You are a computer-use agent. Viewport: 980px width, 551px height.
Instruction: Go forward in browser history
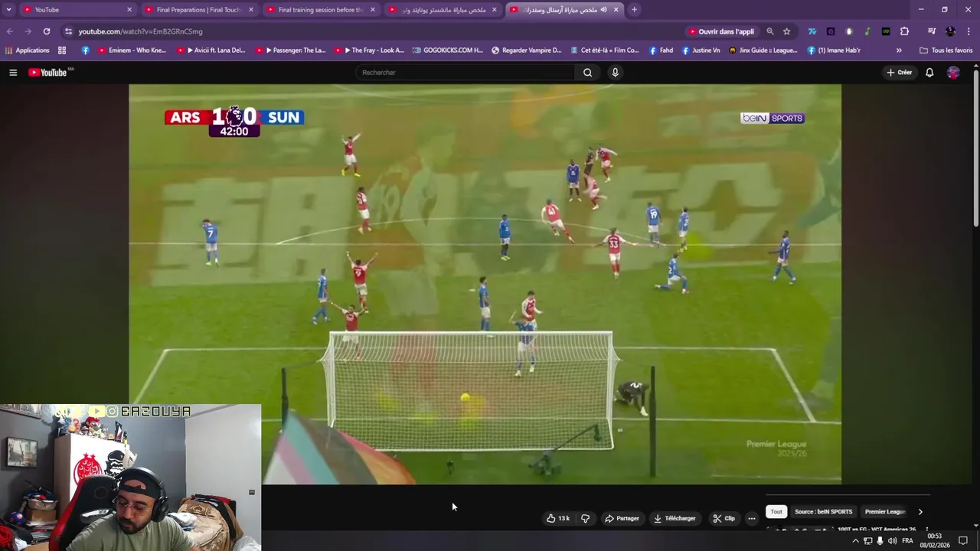pos(28,31)
